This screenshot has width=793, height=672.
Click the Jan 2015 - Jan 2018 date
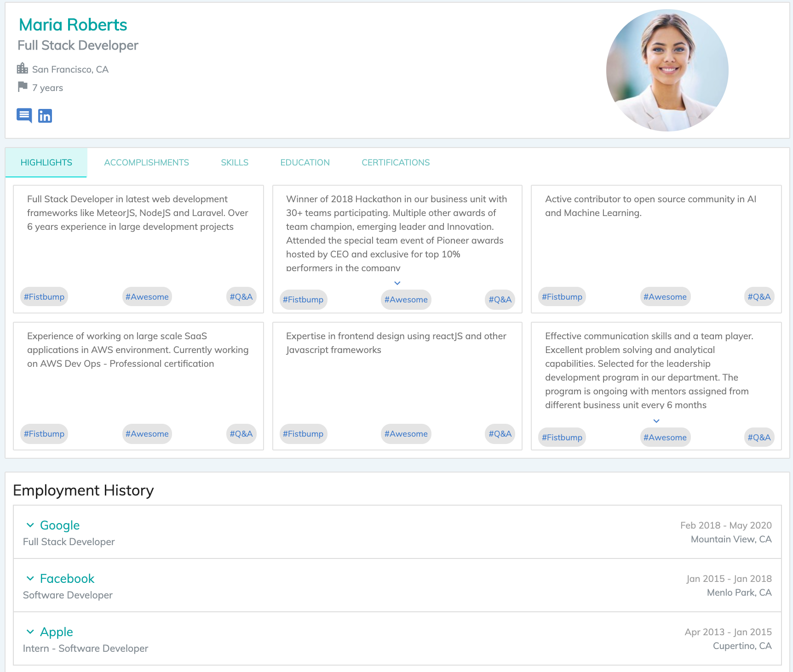point(729,579)
